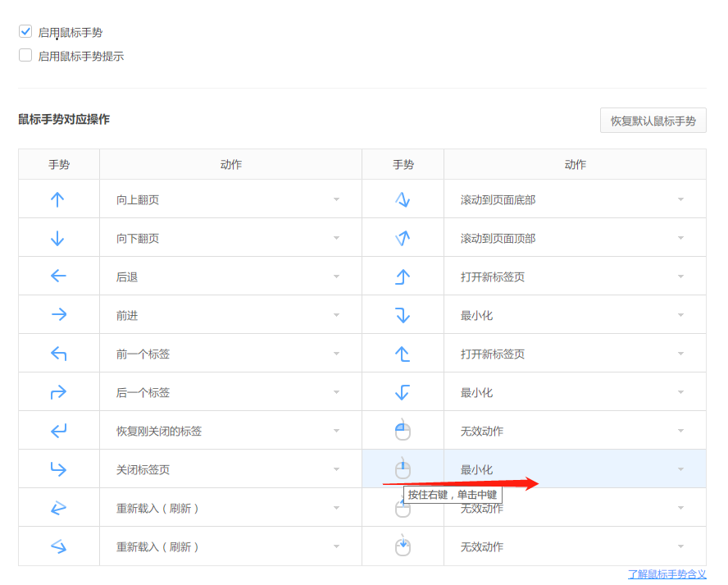This screenshot has height=585, width=728.
Task: Click the down-arrow gesture icon for 向下翻页
Action: pyautogui.click(x=57, y=238)
